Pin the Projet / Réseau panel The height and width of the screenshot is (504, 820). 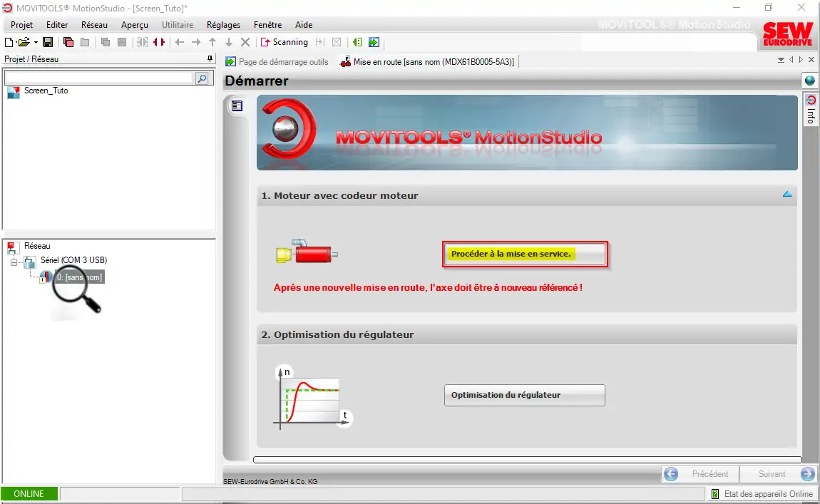210,59
